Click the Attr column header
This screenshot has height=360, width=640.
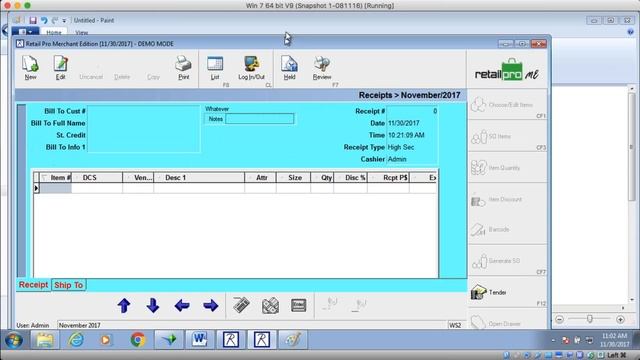coord(261,178)
